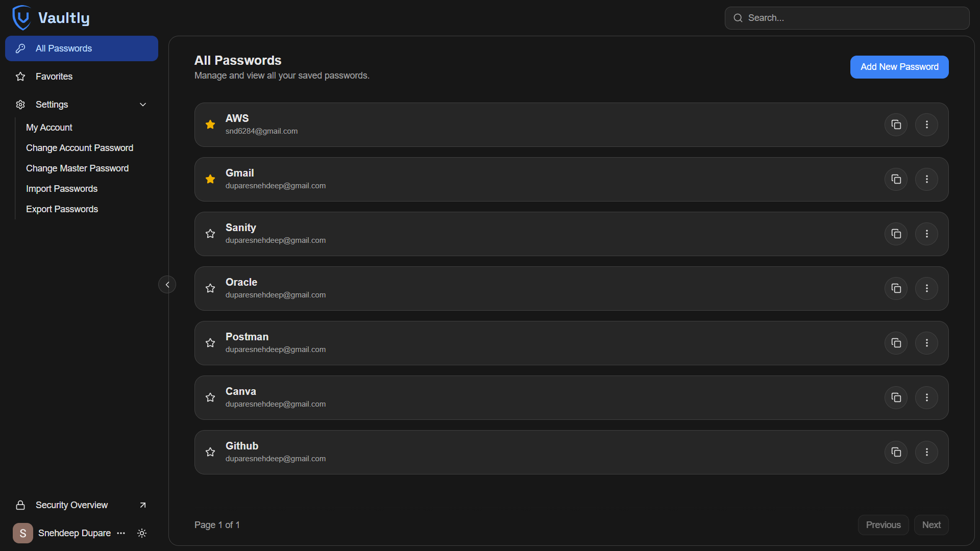The width and height of the screenshot is (980, 551).
Task: Focus the Search input field
Action: click(852, 18)
